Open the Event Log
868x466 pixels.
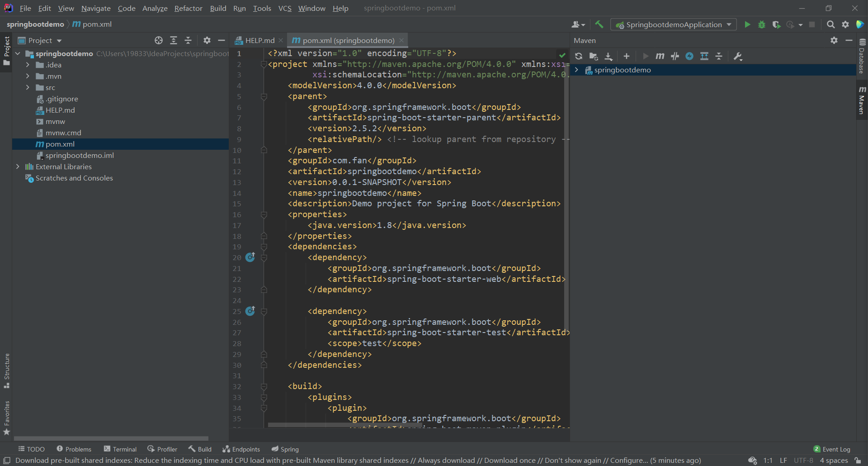(832, 449)
